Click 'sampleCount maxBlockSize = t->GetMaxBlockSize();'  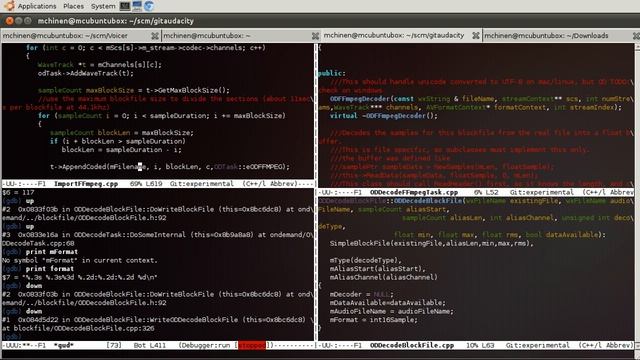(133, 90)
